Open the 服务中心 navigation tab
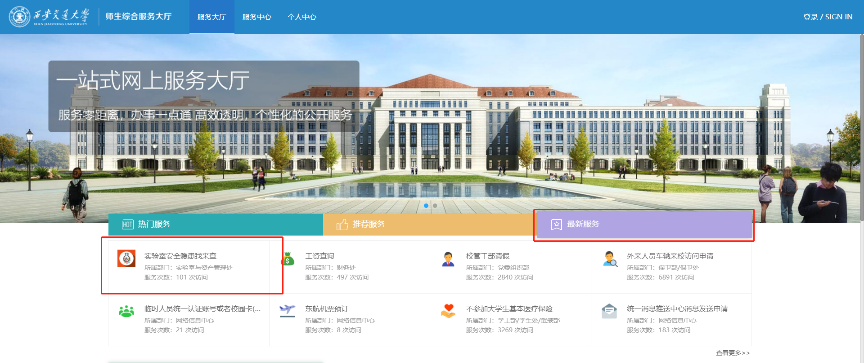864x363 pixels. (x=257, y=17)
